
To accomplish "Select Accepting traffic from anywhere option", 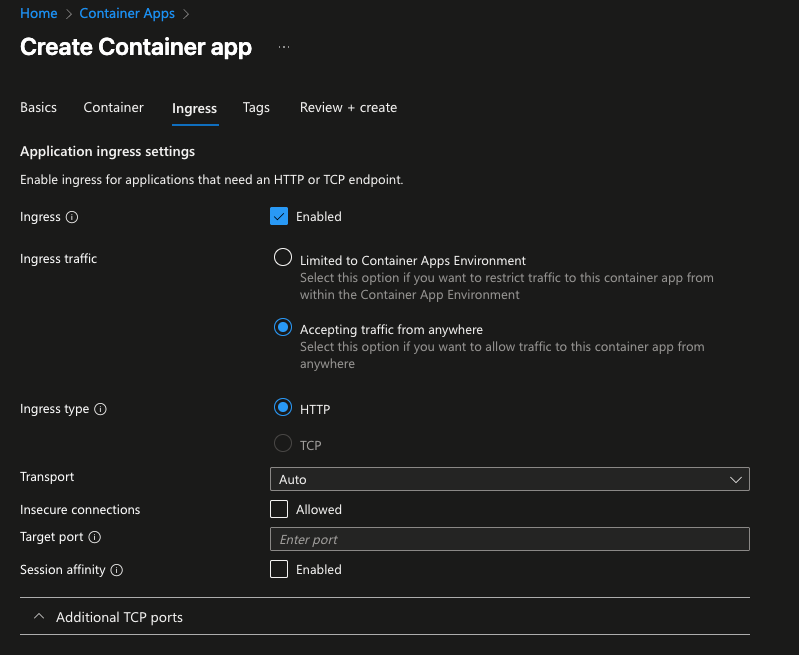I will 283,327.
